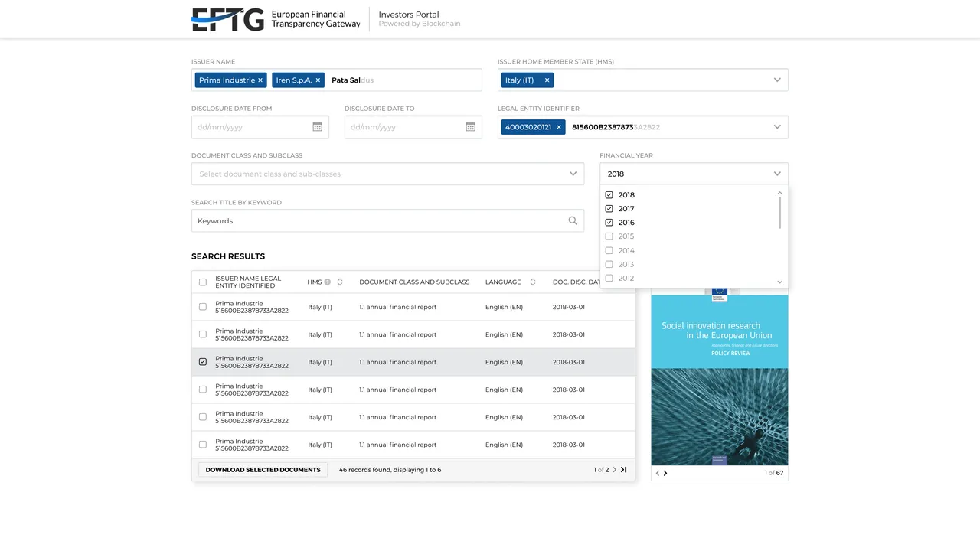Check the 2014 financial year

[609, 250]
